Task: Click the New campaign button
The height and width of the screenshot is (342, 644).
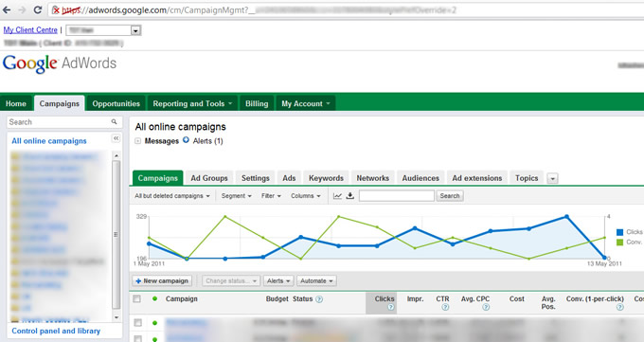Action: [x=162, y=280]
